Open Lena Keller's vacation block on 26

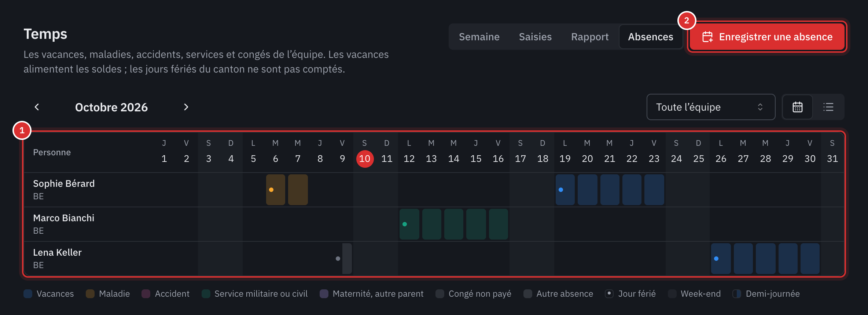coord(721,259)
